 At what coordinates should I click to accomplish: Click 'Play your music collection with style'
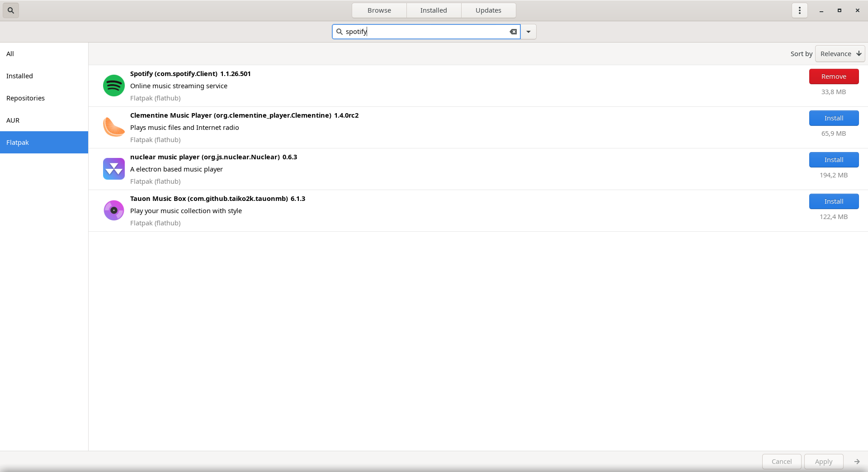pos(186,211)
